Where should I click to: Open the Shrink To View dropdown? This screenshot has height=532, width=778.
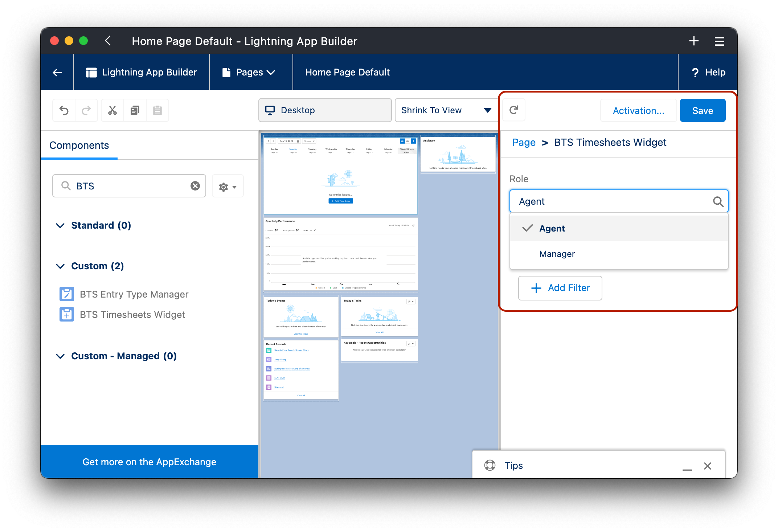446,110
